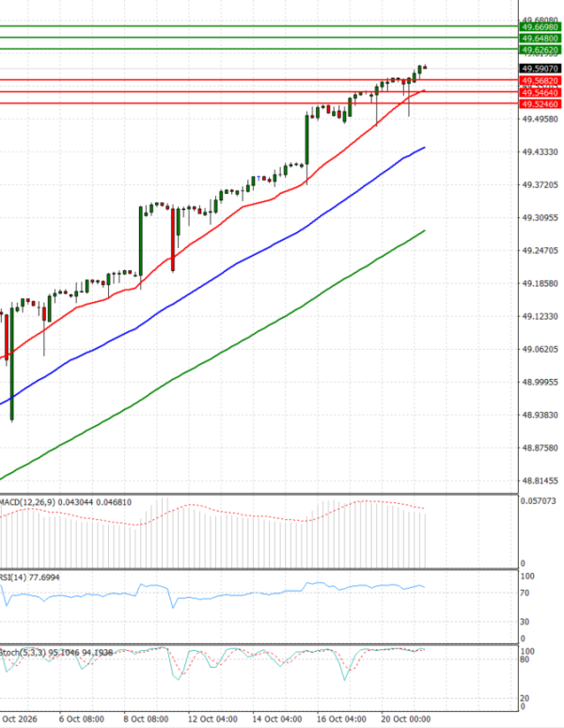Screen dimensions: 564x728
Task: Click the red 49.56820 support price label
Action: (540, 81)
